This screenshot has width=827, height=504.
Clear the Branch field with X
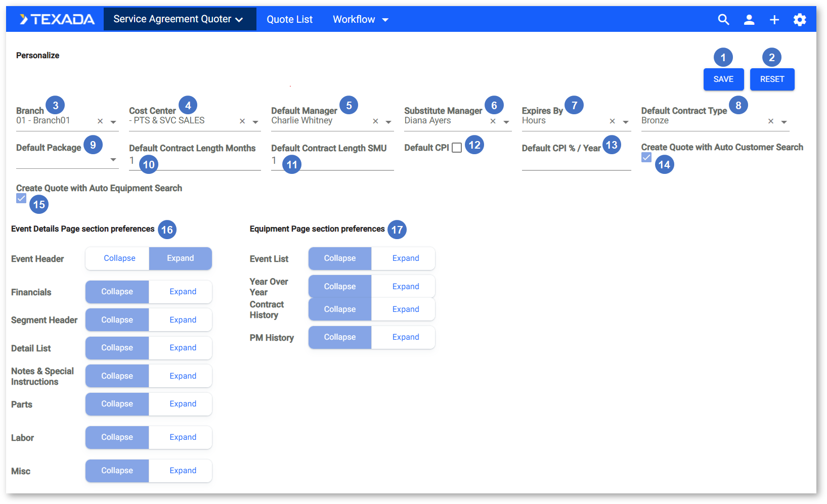click(100, 121)
